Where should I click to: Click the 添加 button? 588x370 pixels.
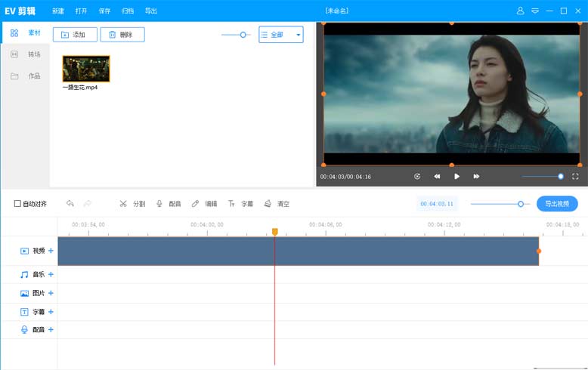[75, 35]
